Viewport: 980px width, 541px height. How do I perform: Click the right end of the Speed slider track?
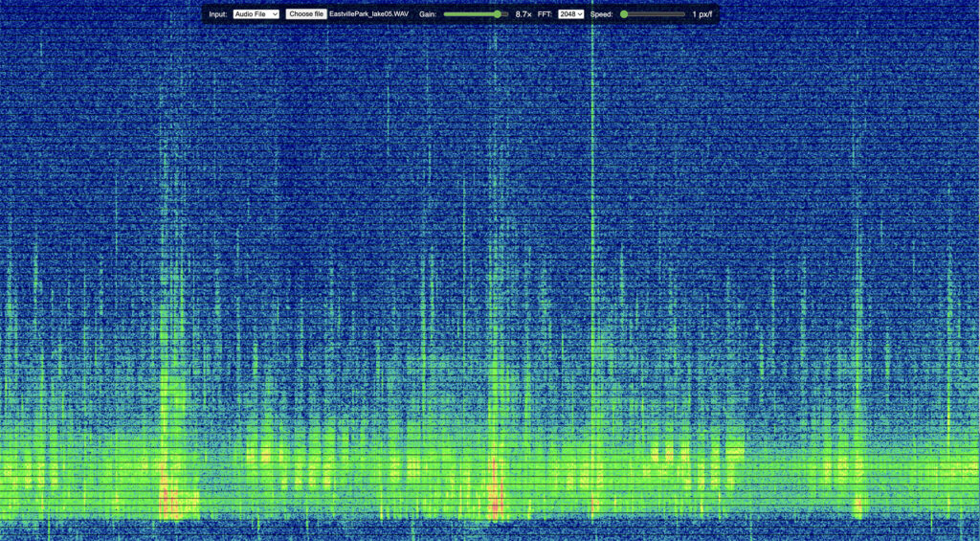tap(682, 14)
